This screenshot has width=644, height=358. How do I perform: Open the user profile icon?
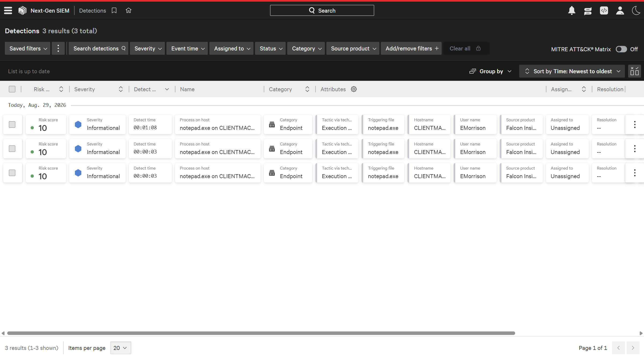tap(620, 10)
